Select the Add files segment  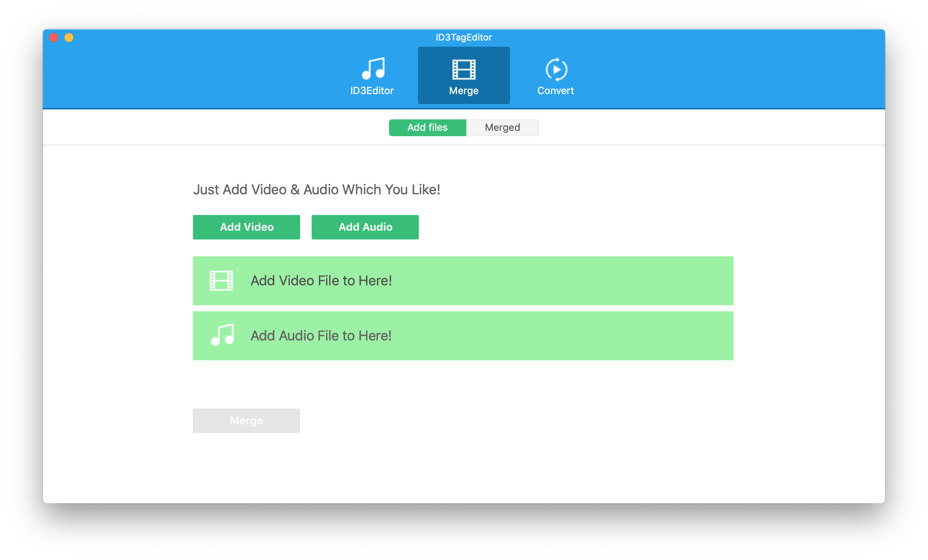[427, 127]
